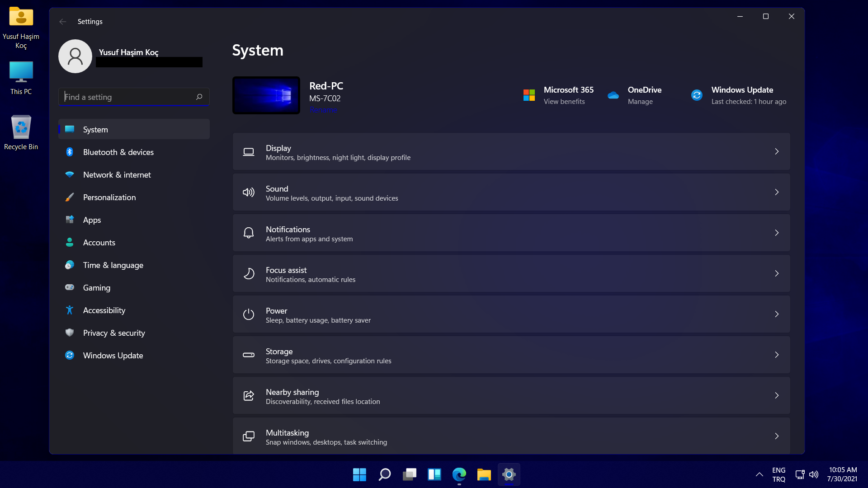Click the Privacy & security shield icon

[70, 333]
